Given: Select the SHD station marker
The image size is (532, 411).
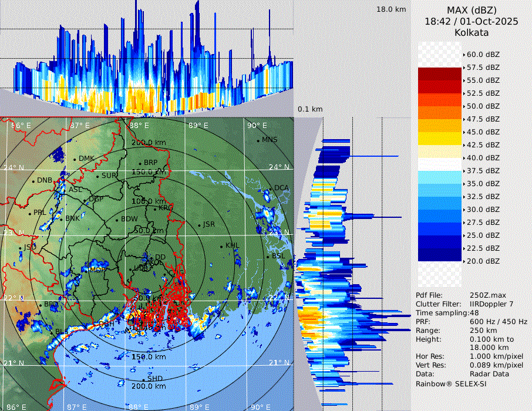Looking at the screenshot, I should click(144, 379).
